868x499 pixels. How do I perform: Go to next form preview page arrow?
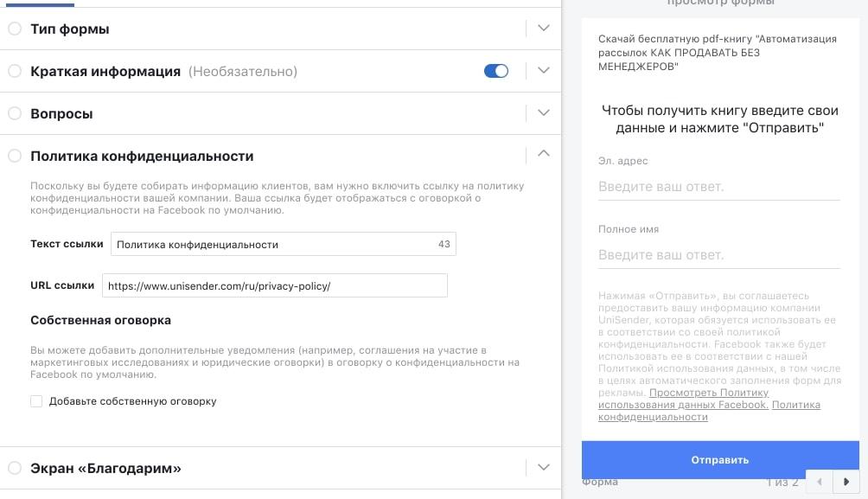click(846, 482)
